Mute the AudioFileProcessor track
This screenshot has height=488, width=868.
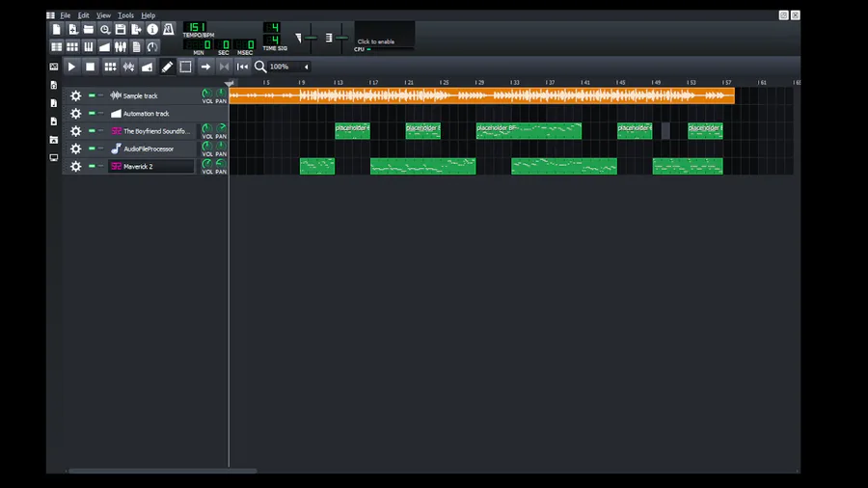[92, 149]
